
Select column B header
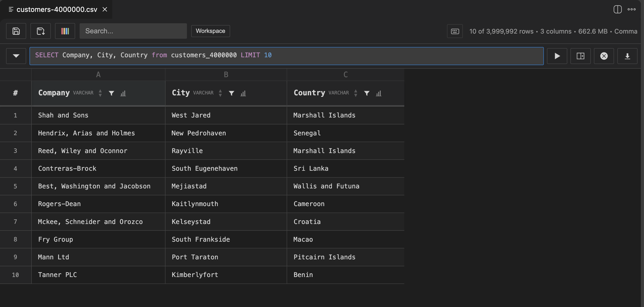[x=226, y=75]
